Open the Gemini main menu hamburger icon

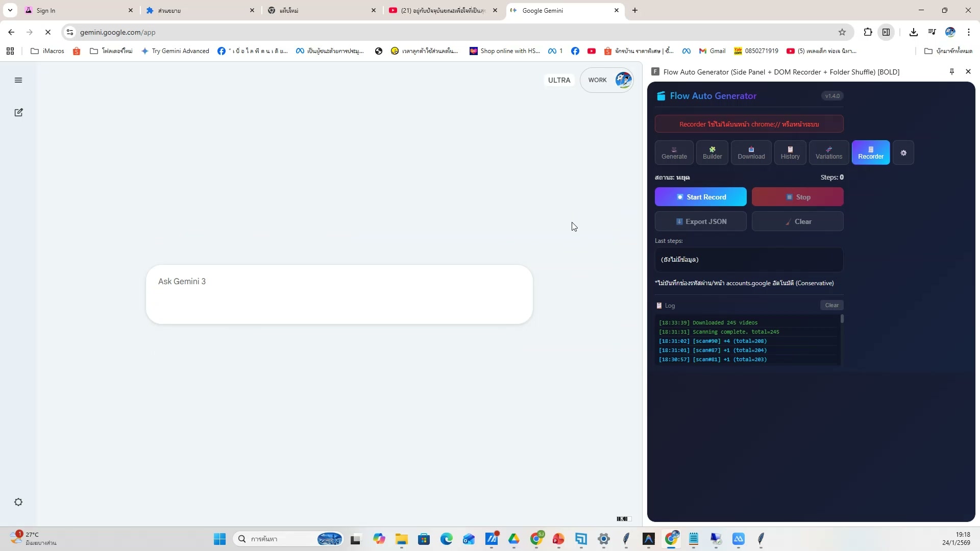[18, 80]
